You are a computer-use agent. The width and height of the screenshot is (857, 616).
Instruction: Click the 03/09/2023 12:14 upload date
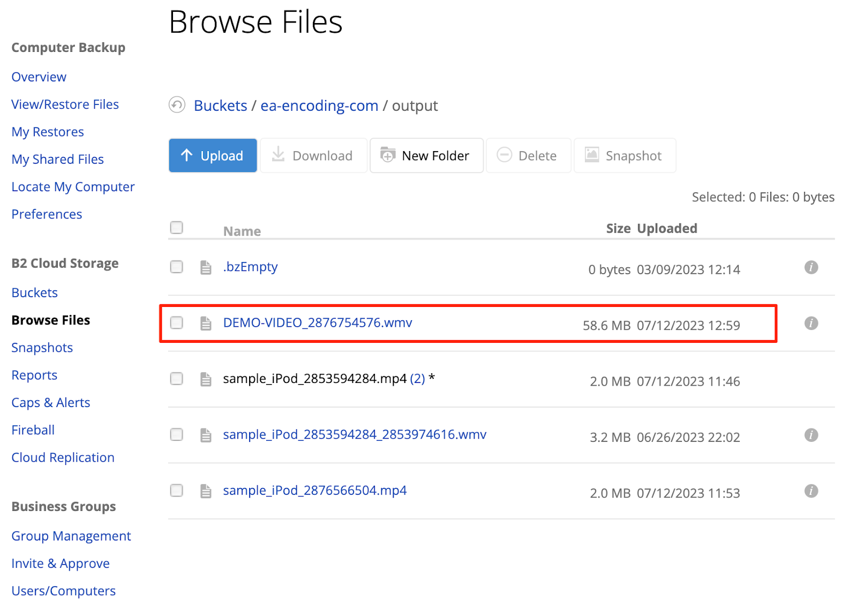[688, 269]
